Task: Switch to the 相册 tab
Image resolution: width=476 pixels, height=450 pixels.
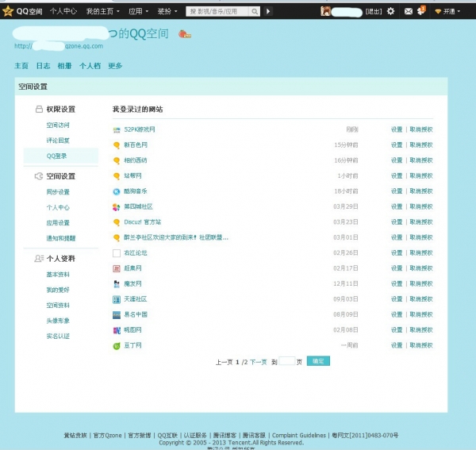Action: pos(65,66)
